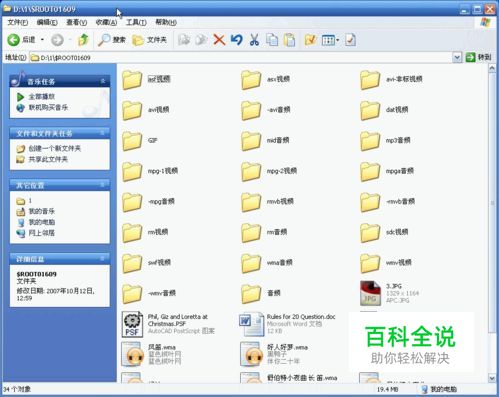Select the 3.JPG image file

(x=389, y=293)
